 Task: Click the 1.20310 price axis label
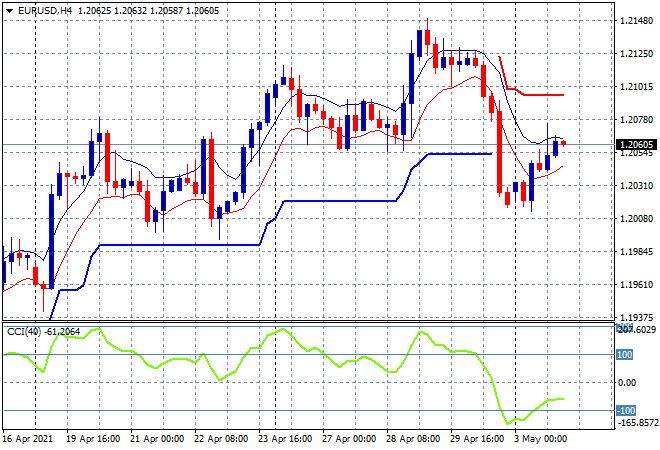(636, 186)
